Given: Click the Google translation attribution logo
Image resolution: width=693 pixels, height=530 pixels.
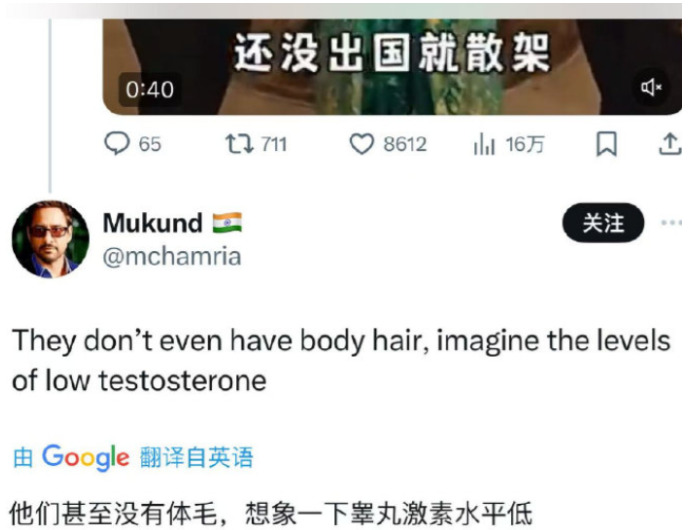Looking at the screenshot, I should click(x=86, y=457).
